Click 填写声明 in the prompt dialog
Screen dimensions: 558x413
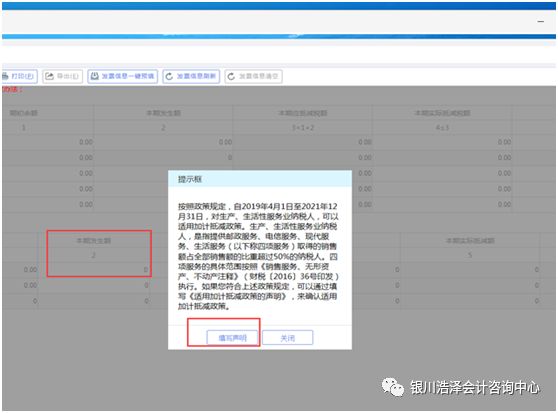232,338
